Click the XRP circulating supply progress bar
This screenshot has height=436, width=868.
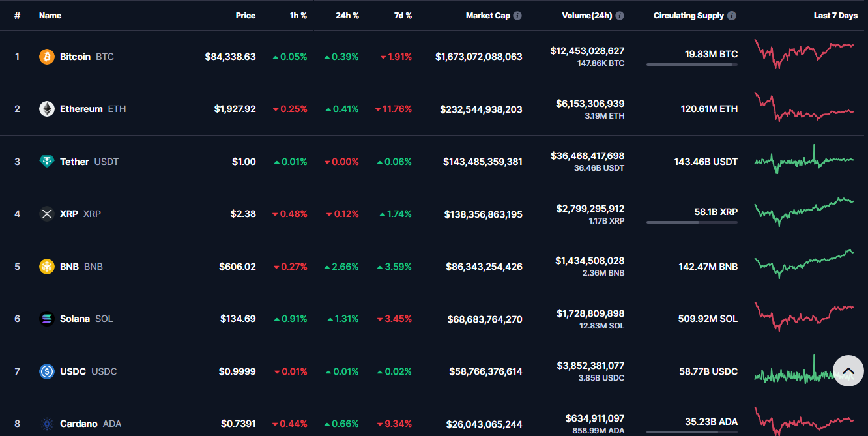tap(692, 222)
